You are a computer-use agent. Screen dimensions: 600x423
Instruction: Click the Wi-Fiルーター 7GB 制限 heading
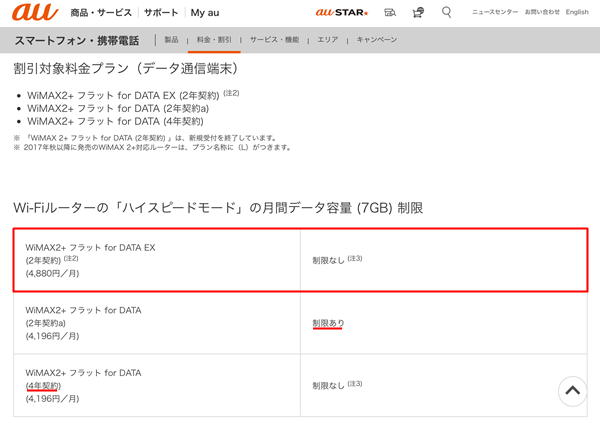[x=218, y=208]
